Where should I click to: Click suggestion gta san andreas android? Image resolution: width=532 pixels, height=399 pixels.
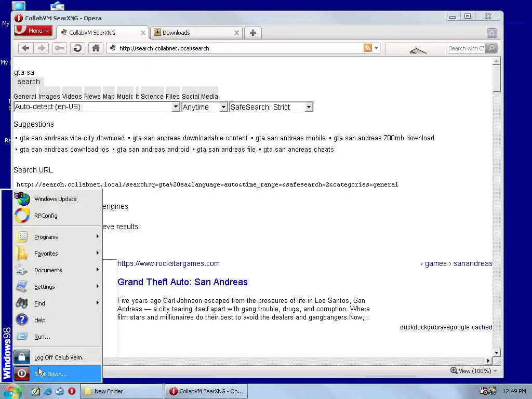pos(153,149)
